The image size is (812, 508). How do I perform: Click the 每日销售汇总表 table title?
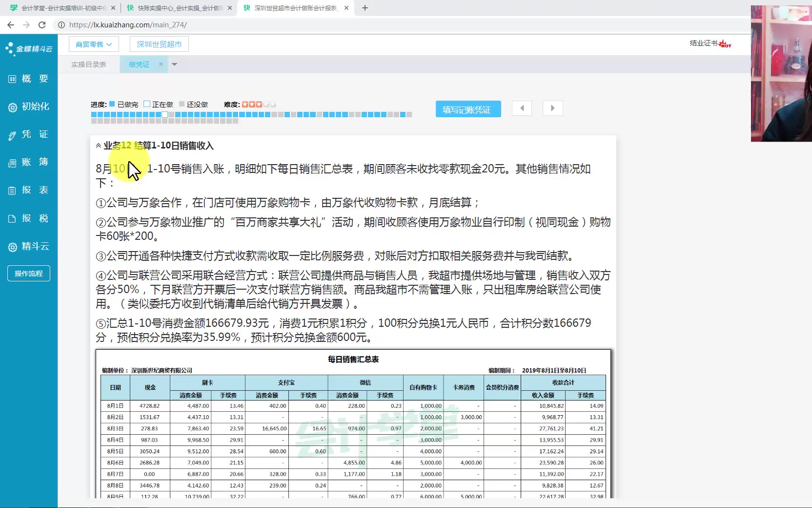pyautogui.click(x=353, y=360)
